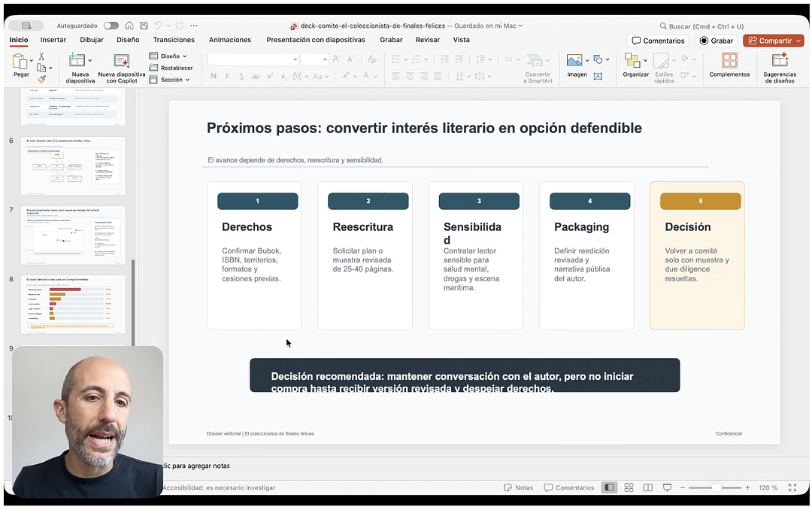Select slide 6 thumbnail
Image resolution: width=812 pixels, height=510 pixels.
click(73, 165)
